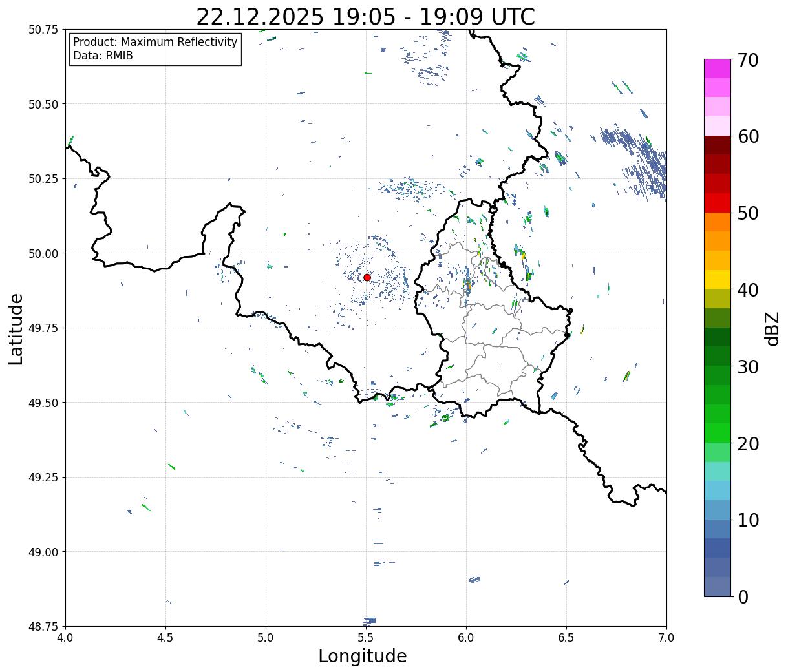This screenshot has width=788, height=672.
Task: Select the 'Product: Maximum Reflectivity' label
Action: pos(155,42)
